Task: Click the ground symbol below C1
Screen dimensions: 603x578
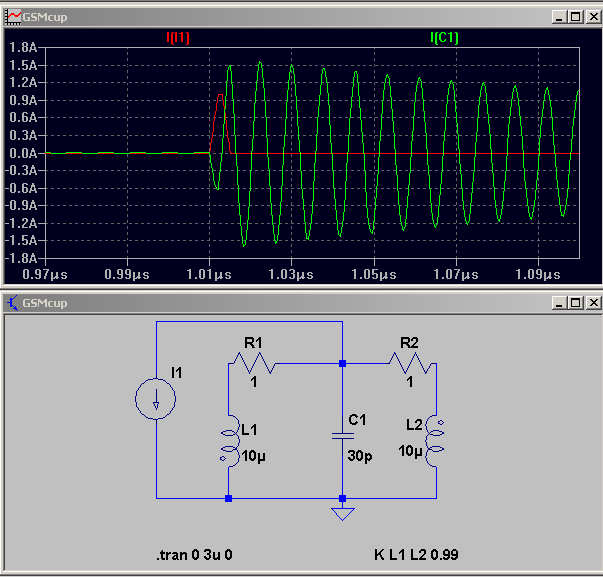Action: [343, 514]
